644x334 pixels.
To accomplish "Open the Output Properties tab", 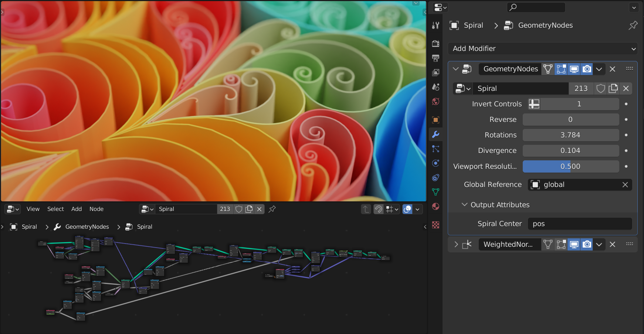I will [435, 58].
